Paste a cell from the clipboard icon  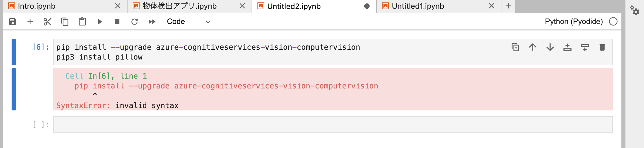pyautogui.click(x=82, y=22)
